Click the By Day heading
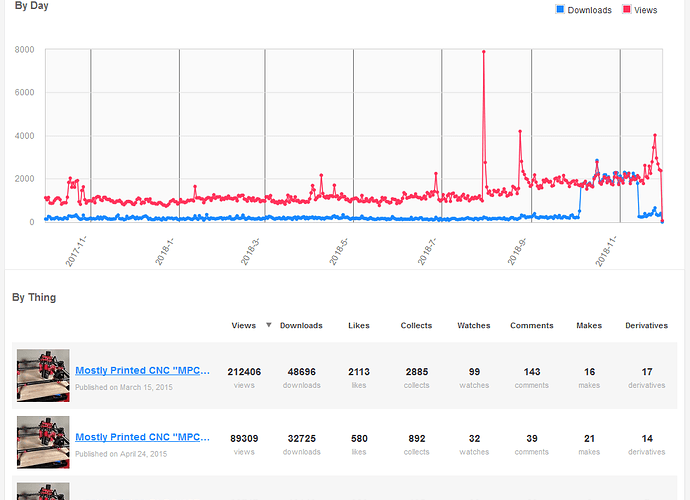Screen dimensions: 690x500 32,6
